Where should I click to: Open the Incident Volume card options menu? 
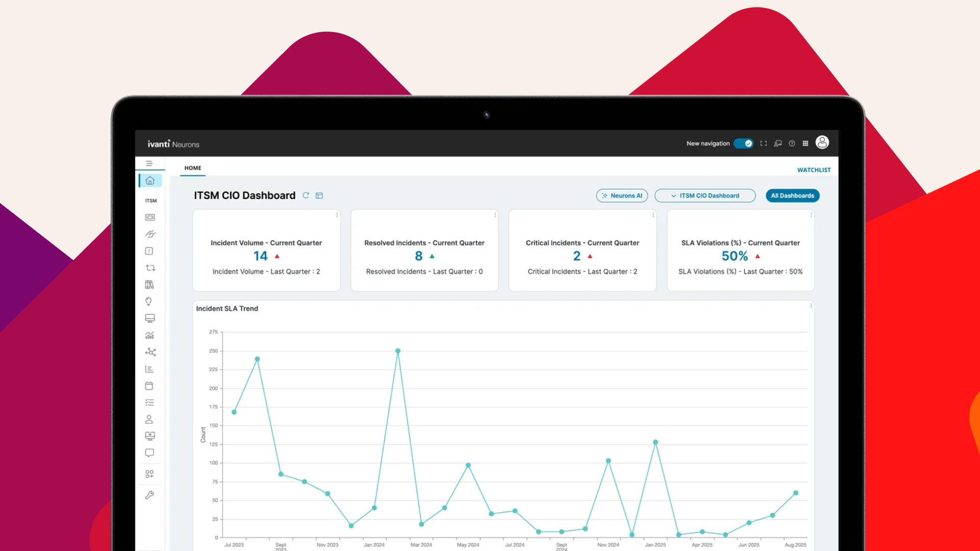point(337,215)
